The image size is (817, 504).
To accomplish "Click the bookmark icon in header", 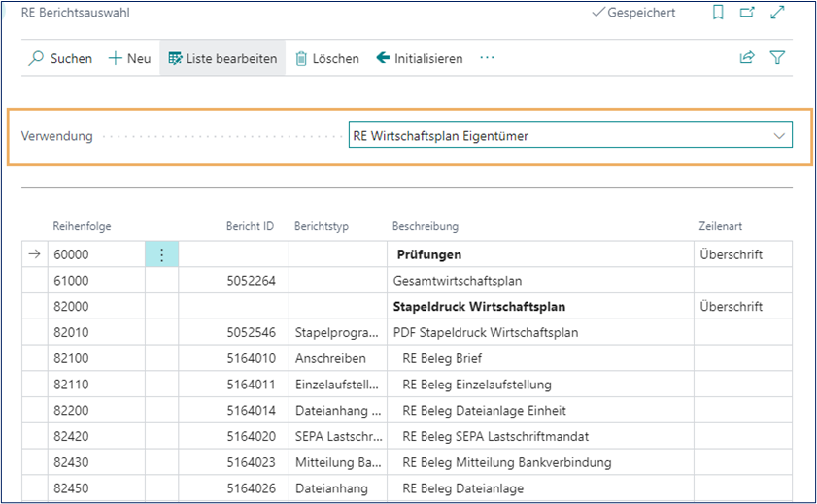I will 718,13.
